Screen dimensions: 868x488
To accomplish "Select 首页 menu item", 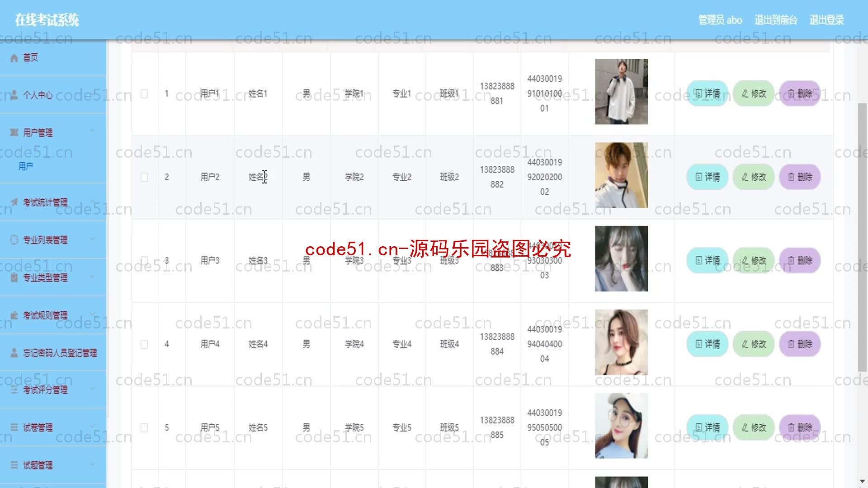I will [31, 57].
